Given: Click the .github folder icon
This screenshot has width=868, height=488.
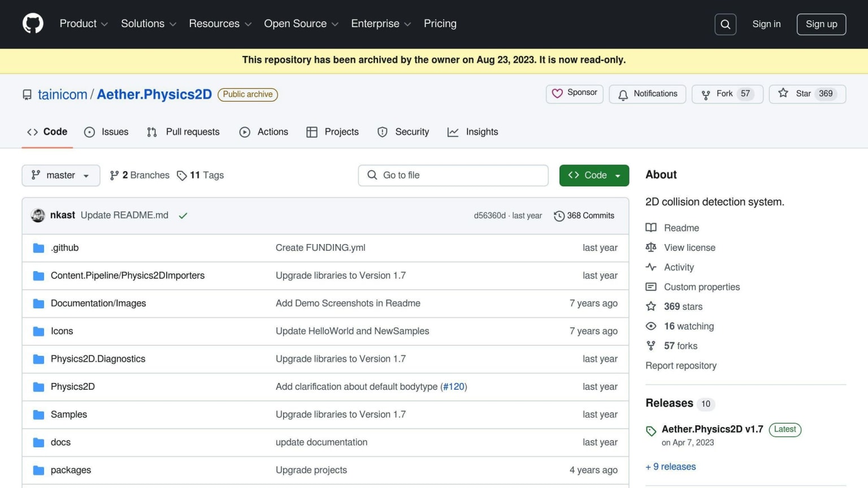Looking at the screenshot, I should pyautogui.click(x=38, y=248).
